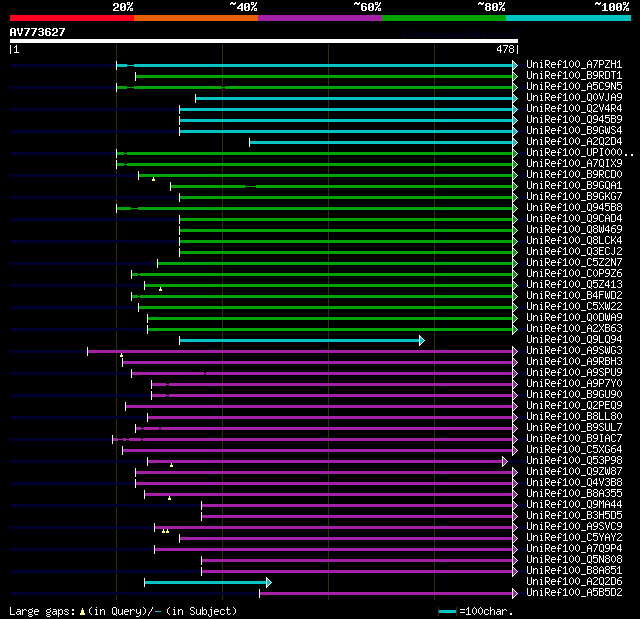Click the UniRef100_A9SPU9 label
Image resolution: width=640 pixels, height=619 pixels.
click(x=574, y=373)
